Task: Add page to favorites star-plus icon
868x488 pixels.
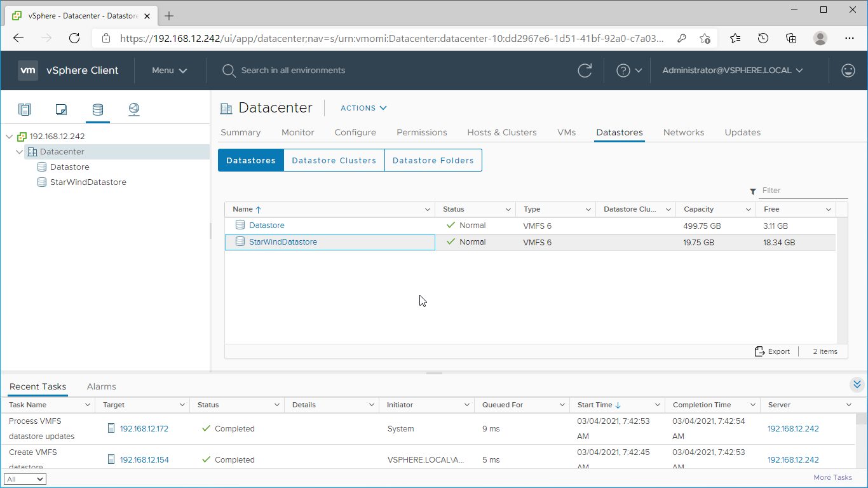Action: (705, 38)
